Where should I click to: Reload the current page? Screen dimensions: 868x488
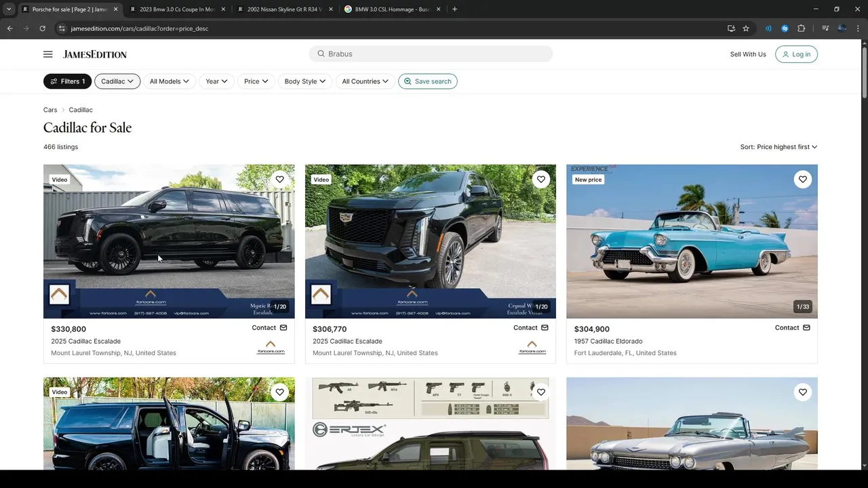42,28
